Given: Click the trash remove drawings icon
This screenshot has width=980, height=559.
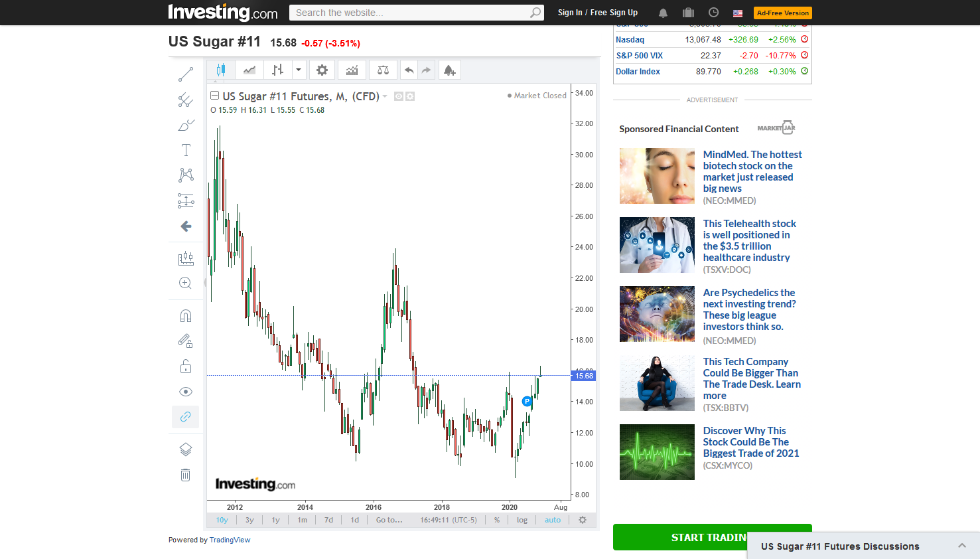Looking at the screenshot, I should (x=186, y=475).
